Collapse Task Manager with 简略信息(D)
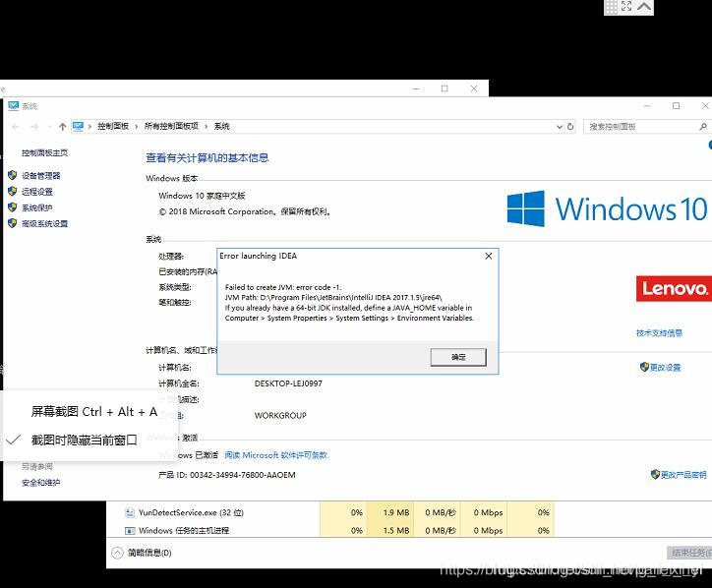The width and height of the screenshot is (712, 588). tap(142, 553)
